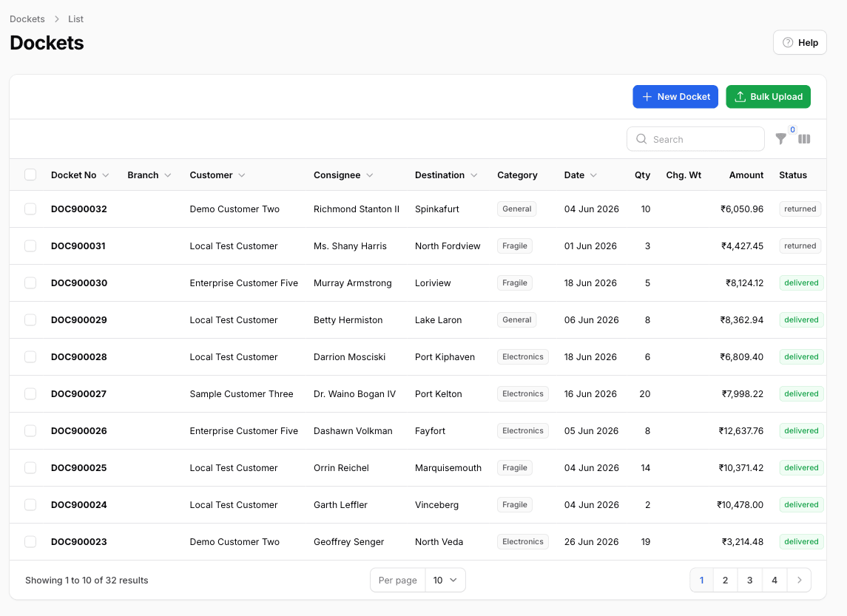Open docket DOC900025
The width and height of the screenshot is (847, 616).
[x=79, y=468]
